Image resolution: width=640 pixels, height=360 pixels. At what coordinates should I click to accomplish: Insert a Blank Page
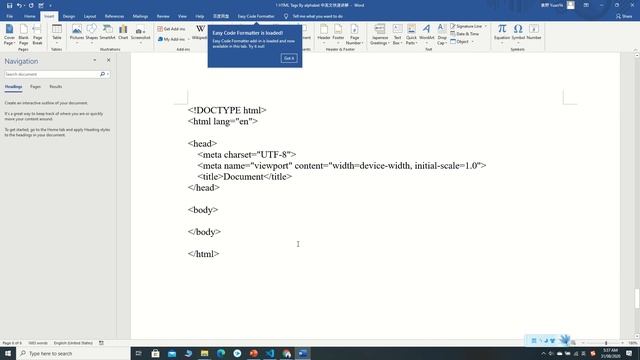[x=24, y=34]
